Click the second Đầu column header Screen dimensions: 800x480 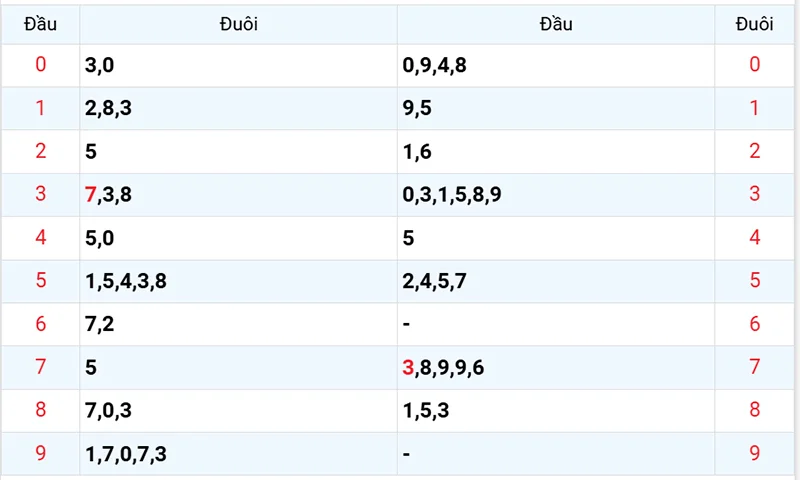tap(556, 24)
